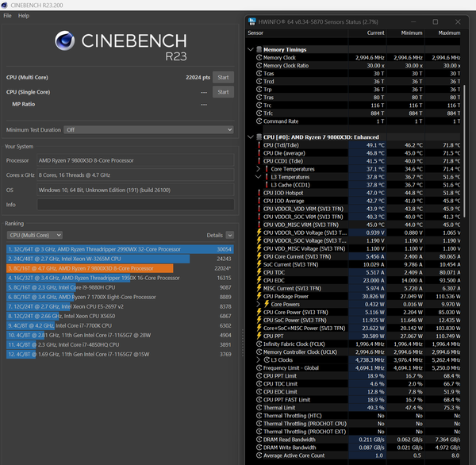Open the Minimum Test Duration dropdown
This screenshot has height=465, width=476.
[148, 129]
